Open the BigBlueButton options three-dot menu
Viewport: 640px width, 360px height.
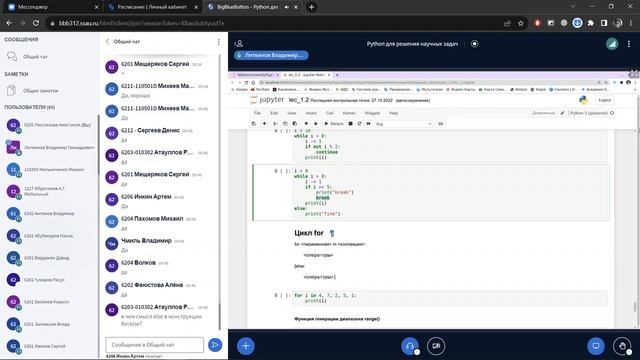(x=629, y=44)
